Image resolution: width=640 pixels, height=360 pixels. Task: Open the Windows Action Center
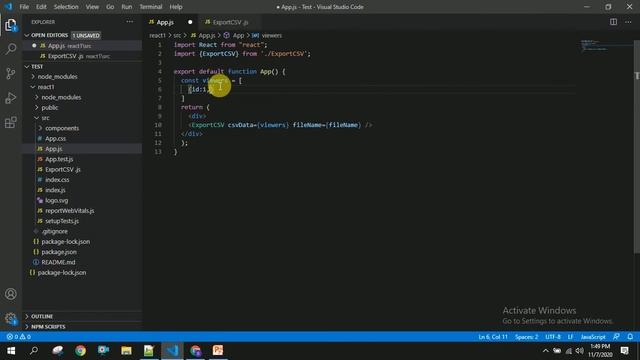(x=624, y=351)
